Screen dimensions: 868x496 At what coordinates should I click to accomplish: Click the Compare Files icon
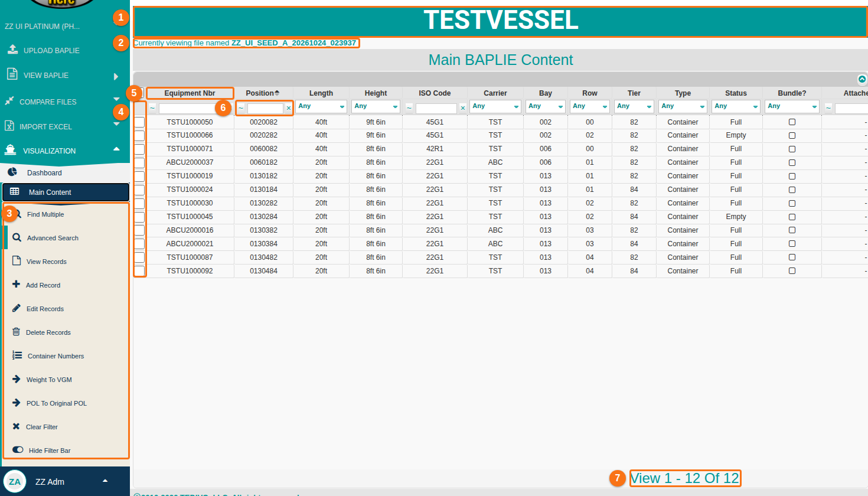(9, 101)
